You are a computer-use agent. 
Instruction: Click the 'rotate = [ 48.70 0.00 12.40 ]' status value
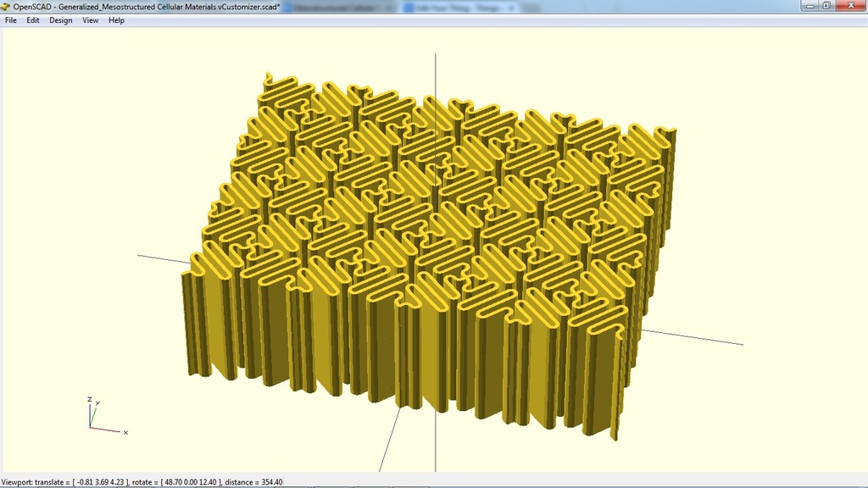coord(176,482)
